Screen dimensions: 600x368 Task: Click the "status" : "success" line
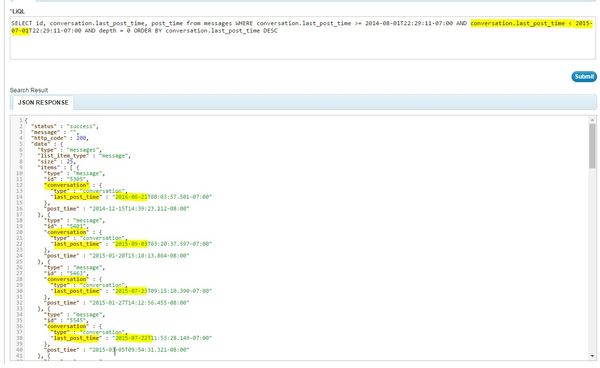pos(65,126)
